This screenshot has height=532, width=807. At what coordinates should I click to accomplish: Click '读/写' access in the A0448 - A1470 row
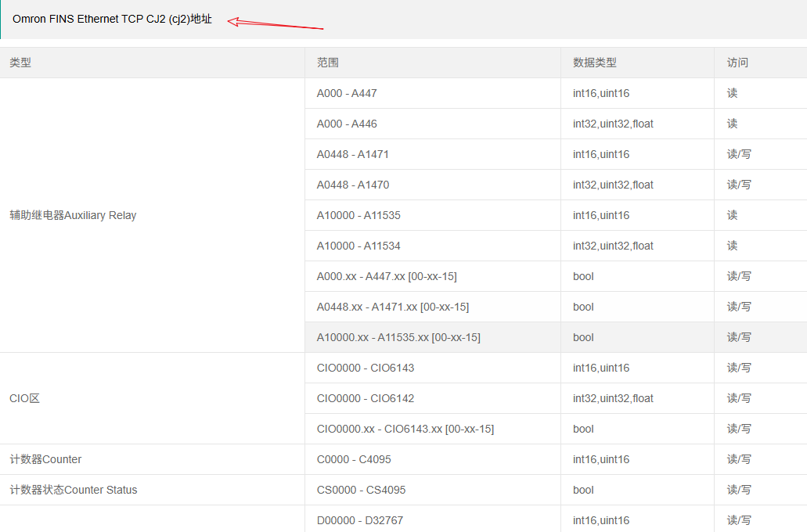point(739,185)
